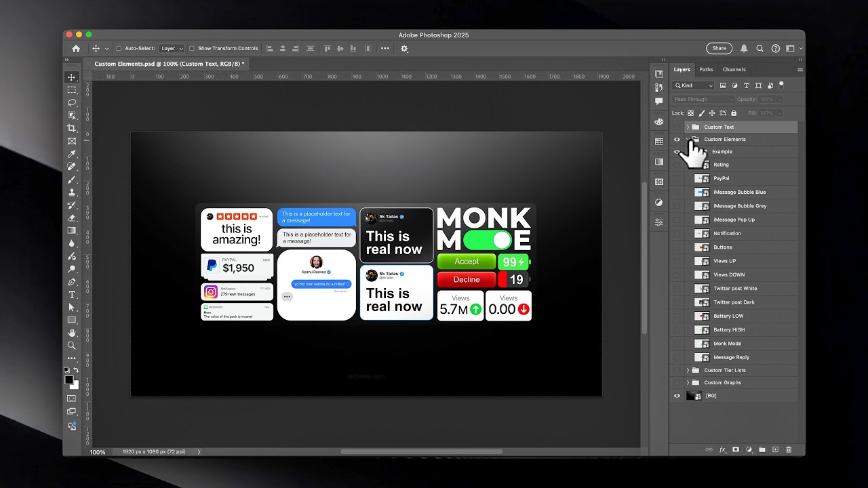Open more align options ellipsis

pyautogui.click(x=385, y=48)
